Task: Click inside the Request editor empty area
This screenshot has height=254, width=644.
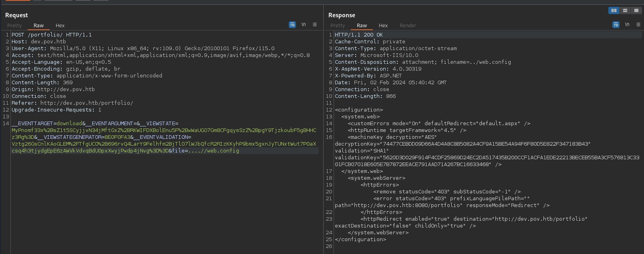Action: pyautogui.click(x=164, y=205)
